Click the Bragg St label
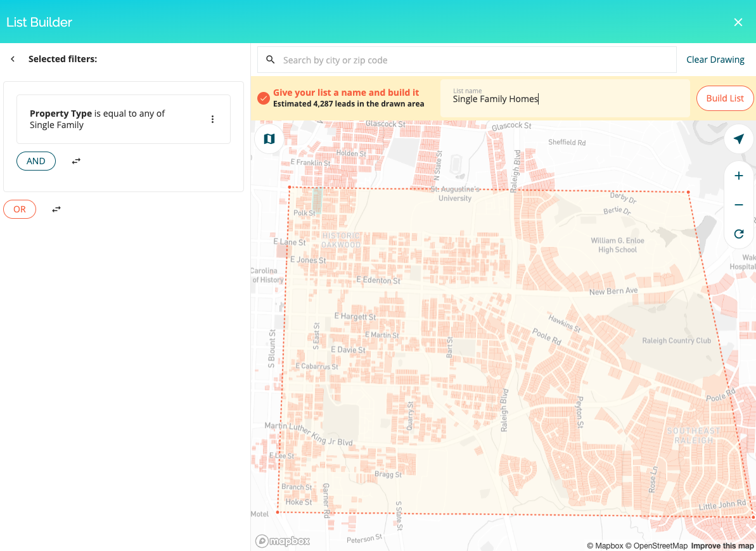Image resolution: width=756 pixels, height=551 pixels. point(388,474)
